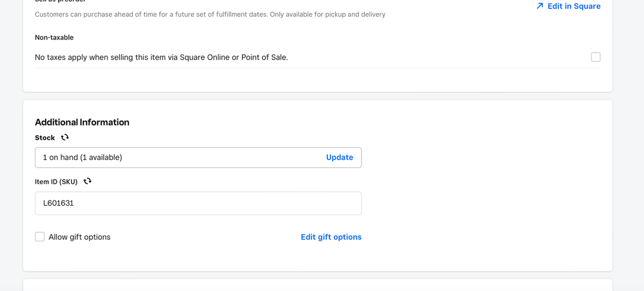Click empty area right of SKU field
Screen dimensions: 644x291
[x=483, y=203]
